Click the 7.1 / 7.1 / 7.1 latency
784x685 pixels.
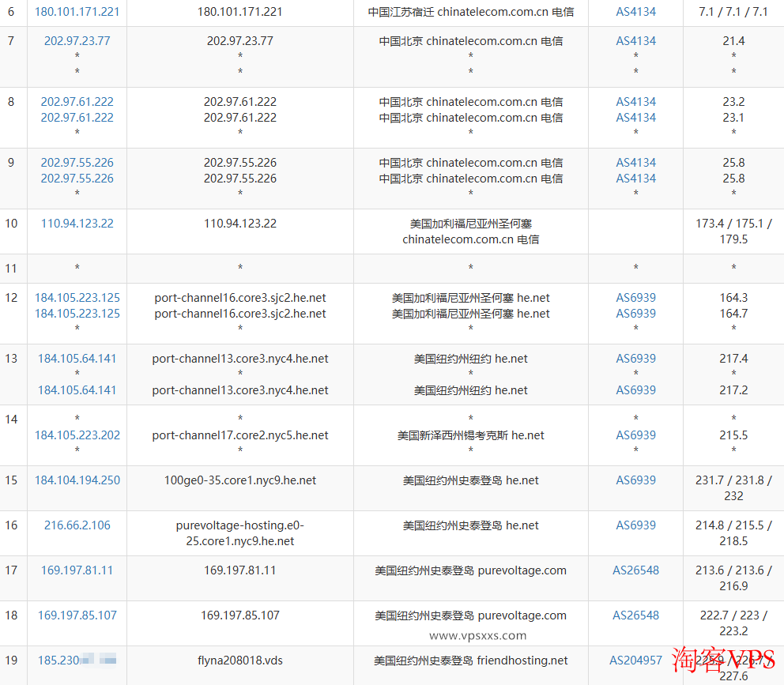(733, 12)
